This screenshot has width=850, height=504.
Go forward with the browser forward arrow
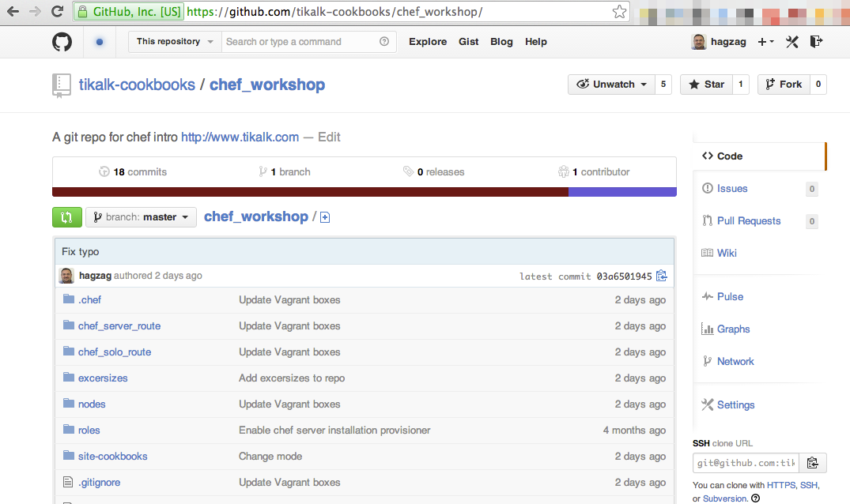[x=36, y=11]
